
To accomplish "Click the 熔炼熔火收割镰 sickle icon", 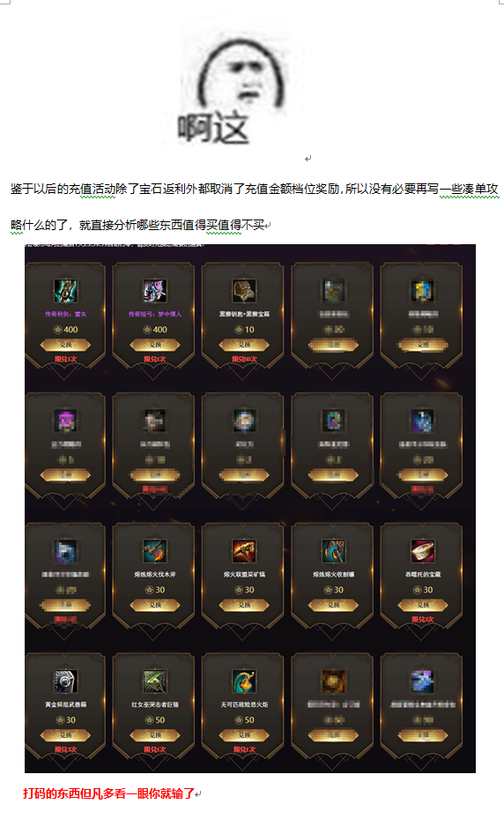I will [334, 551].
